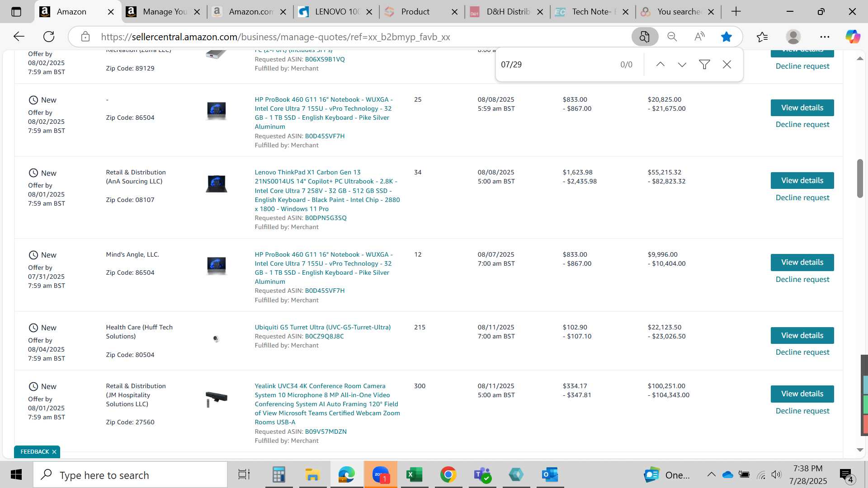Open ASIN B09V57MDZN link

pyautogui.click(x=325, y=432)
